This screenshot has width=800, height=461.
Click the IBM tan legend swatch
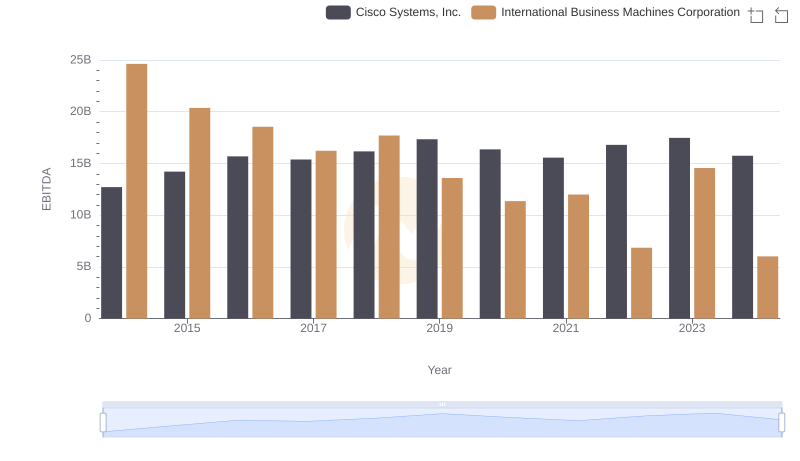(484, 12)
